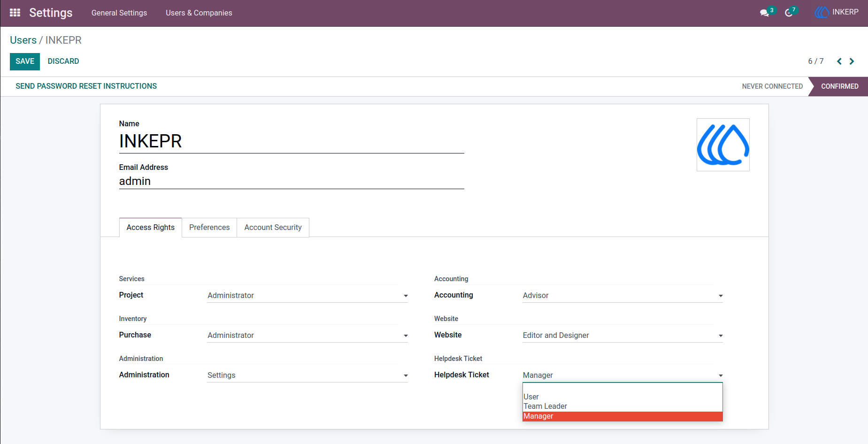Viewport: 868px width, 444px height.
Task: Click the 6 / 7 pager counter
Action: click(816, 61)
